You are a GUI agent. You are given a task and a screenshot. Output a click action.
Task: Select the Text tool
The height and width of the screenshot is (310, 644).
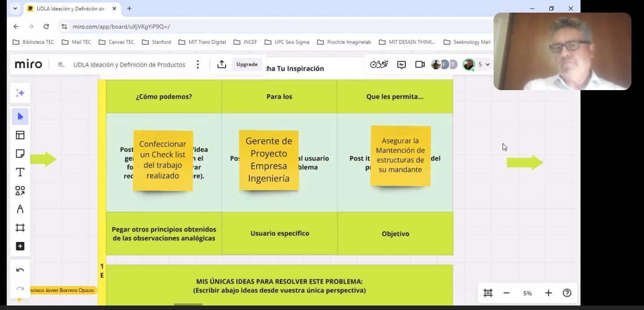(x=20, y=172)
